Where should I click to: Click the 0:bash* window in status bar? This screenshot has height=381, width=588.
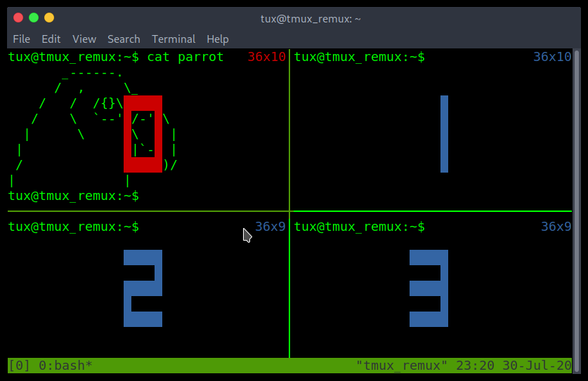tap(65, 366)
